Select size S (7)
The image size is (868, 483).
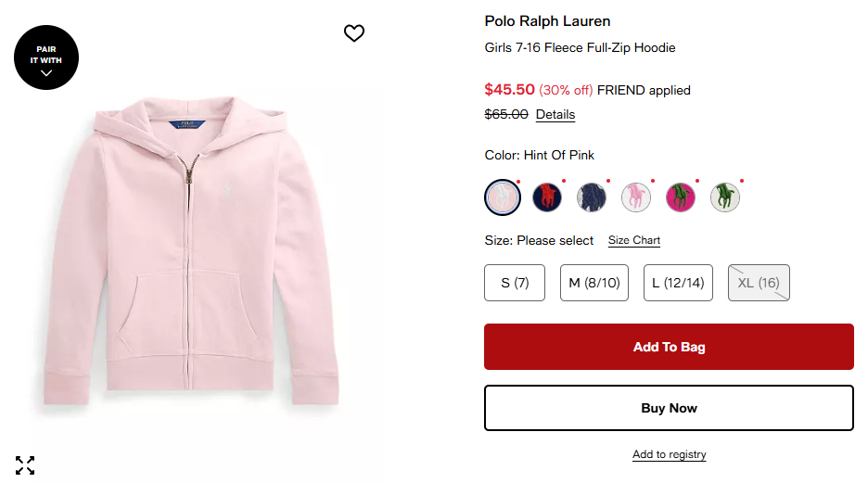pos(515,283)
